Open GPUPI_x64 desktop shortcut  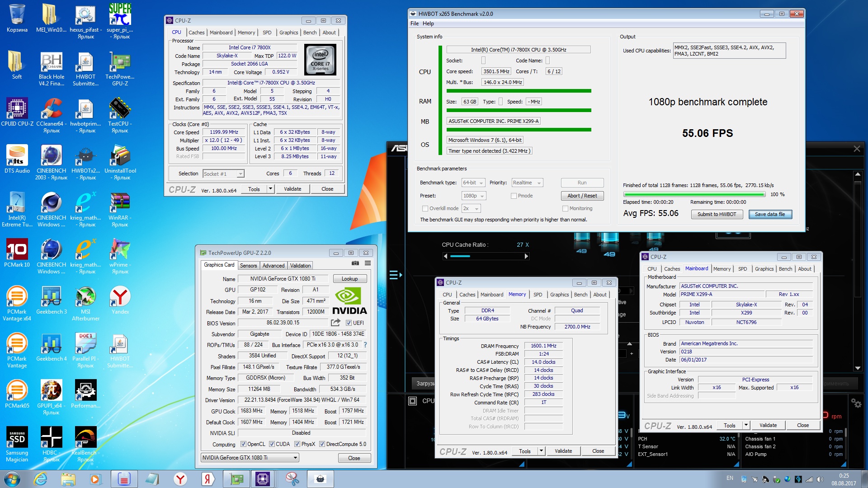(x=52, y=397)
